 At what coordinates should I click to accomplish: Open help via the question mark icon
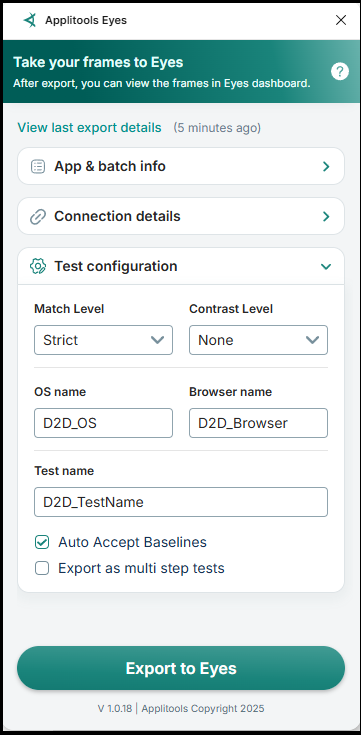pos(340,72)
